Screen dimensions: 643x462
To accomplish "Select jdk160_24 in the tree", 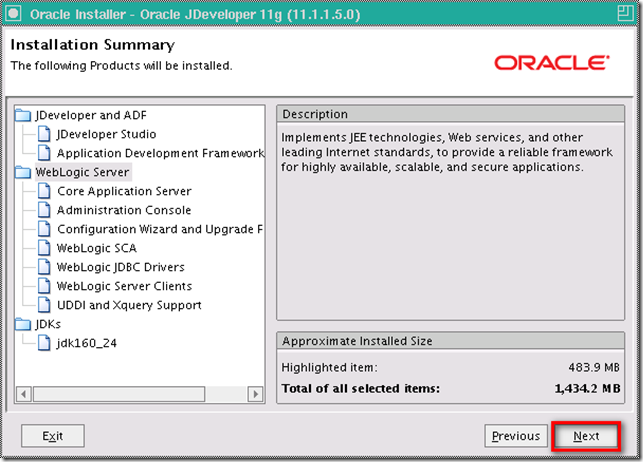I will point(87,343).
